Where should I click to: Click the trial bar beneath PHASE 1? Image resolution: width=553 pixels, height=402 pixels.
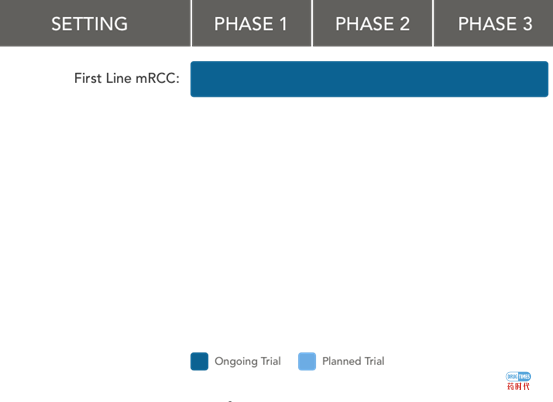pyautogui.click(x=251, y=79)
